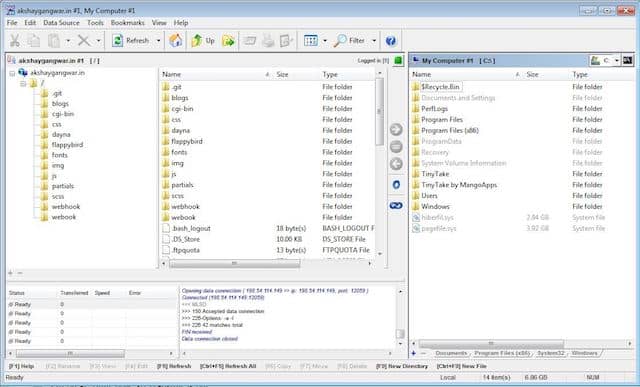Click the Delete X toolbar icon
The width and height of the screenshot is (640, 387).
pos(84,40)
